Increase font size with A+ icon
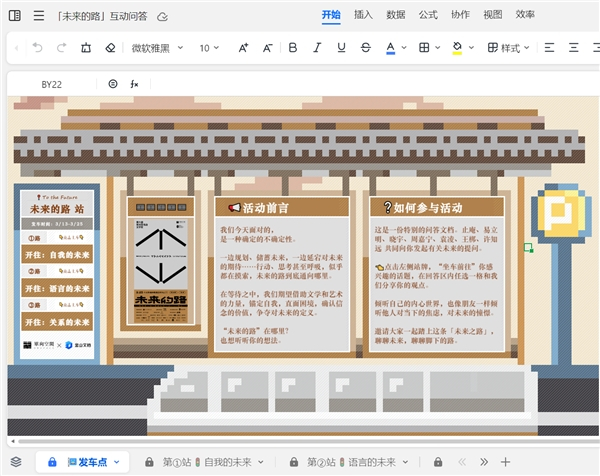The width and height of the screenshot is (600, 476). click(243, 47)
